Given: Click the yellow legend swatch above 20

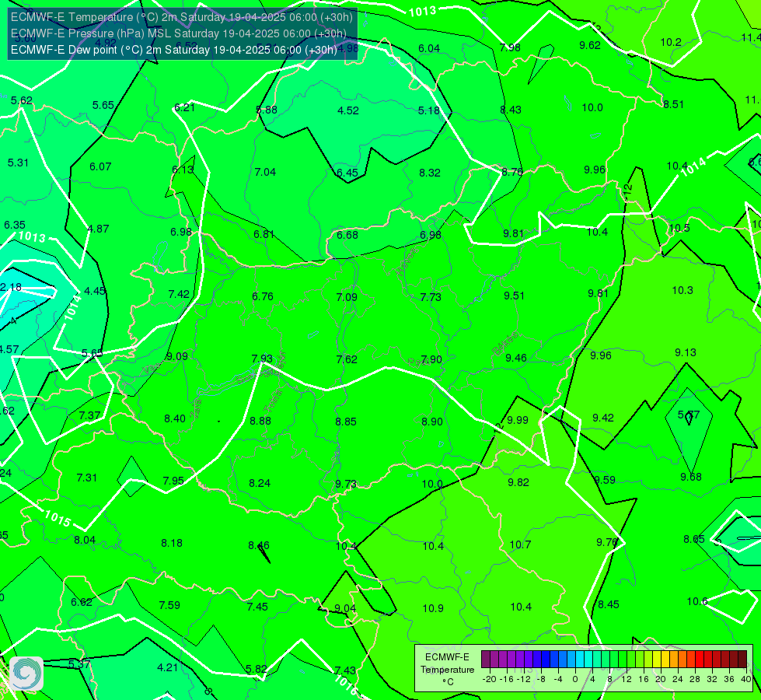Looking at the screenshot, I should (656, 660).
